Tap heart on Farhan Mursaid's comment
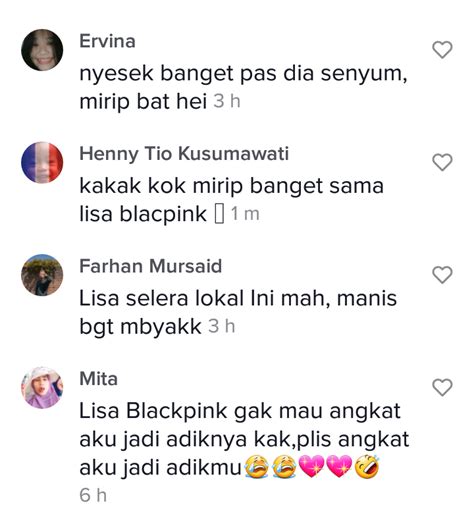Viewport: 474px width, 524px height. (442, 275)
